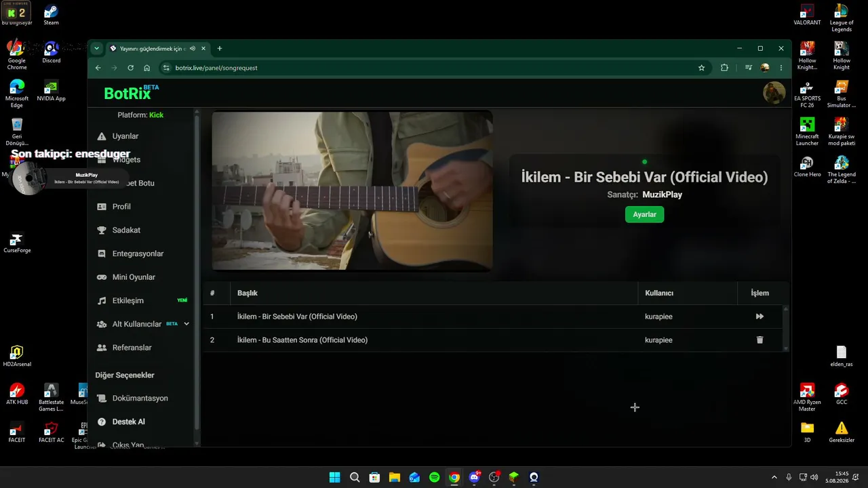Image resolution: width=868 pixels, height=488 pixels.
Task: Open the Steam desktop shortcut
Action: (x=51, y=15)
